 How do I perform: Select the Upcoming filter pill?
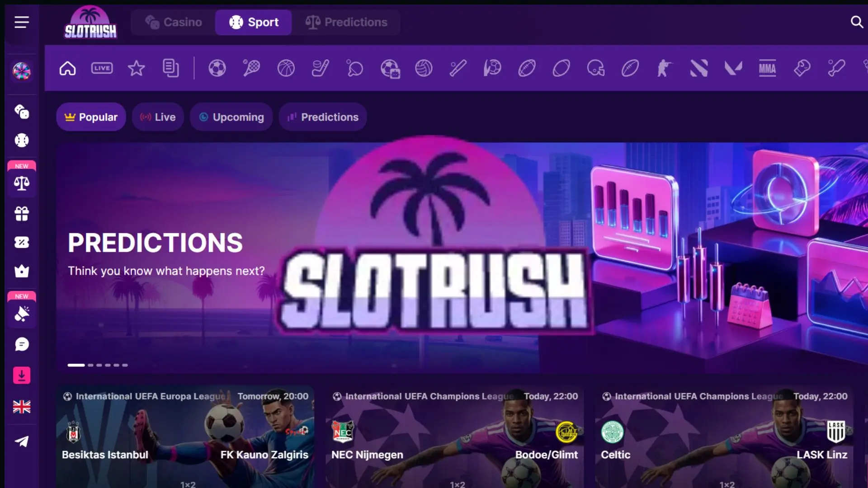click(x=231, y=117)
